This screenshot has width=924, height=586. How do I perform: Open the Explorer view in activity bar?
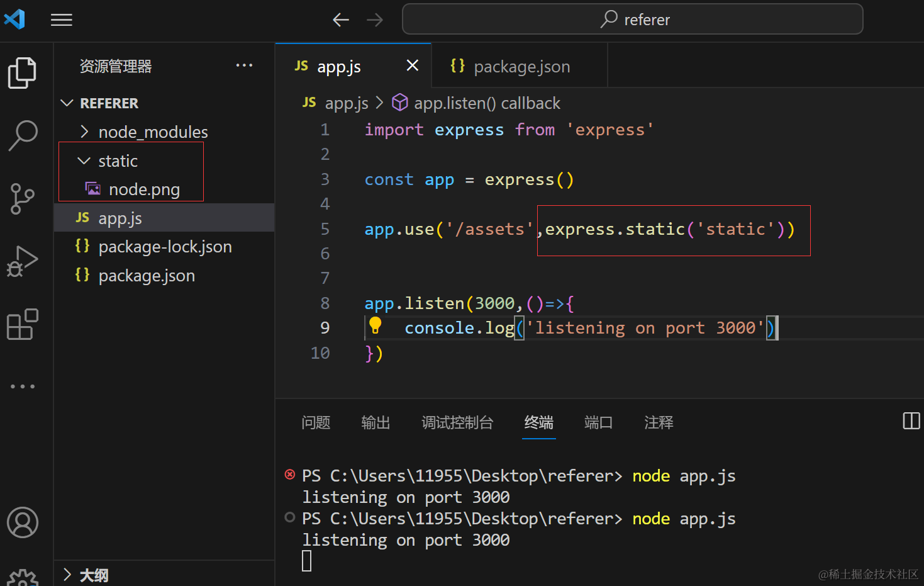pos(22,72)
